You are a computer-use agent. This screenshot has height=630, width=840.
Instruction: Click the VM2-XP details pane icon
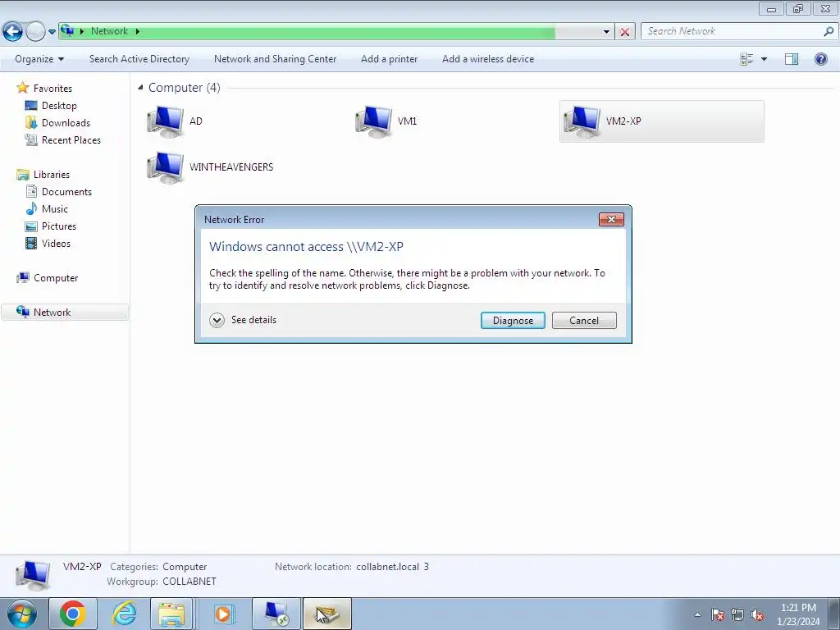pos(33,575)
